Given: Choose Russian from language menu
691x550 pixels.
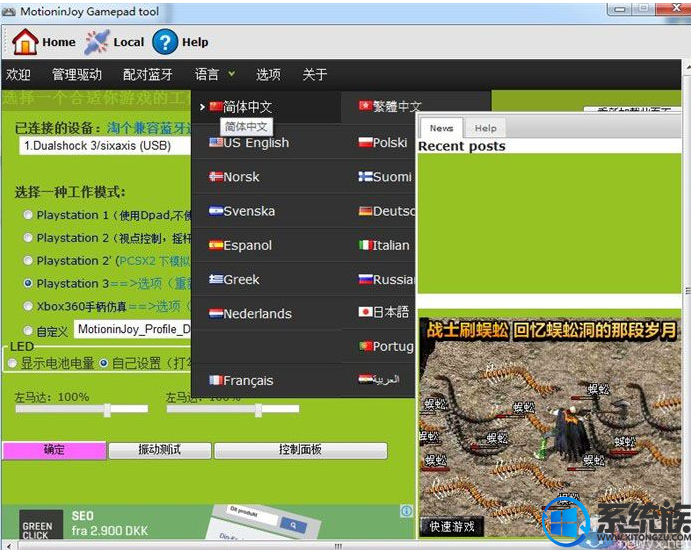Looking at the screenshot, I should [x=386, y=279].
